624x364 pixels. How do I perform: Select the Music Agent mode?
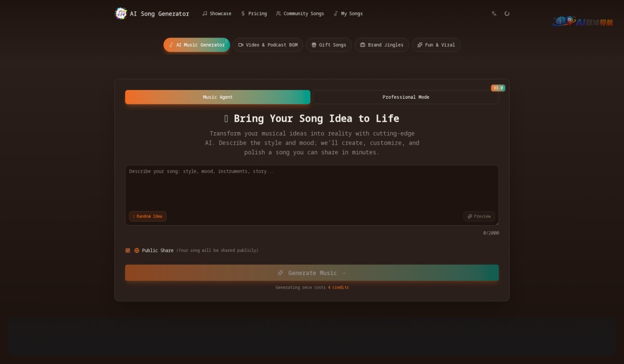click(x=217, y=97)
